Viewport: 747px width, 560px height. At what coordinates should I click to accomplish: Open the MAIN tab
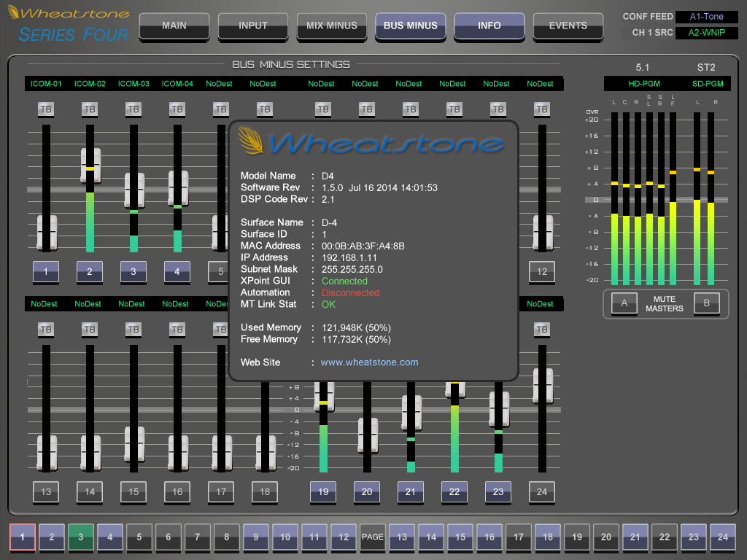[x=174, y=26]
